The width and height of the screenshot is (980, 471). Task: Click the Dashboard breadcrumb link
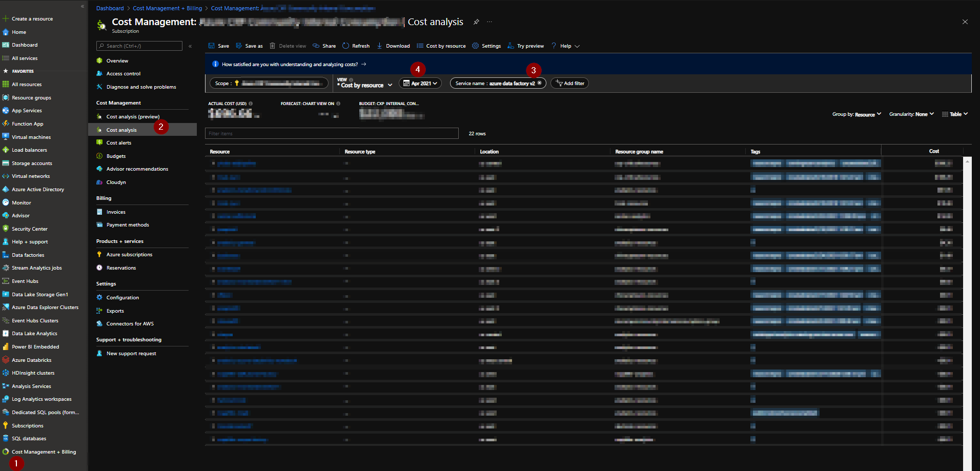(x=110, y=8)
